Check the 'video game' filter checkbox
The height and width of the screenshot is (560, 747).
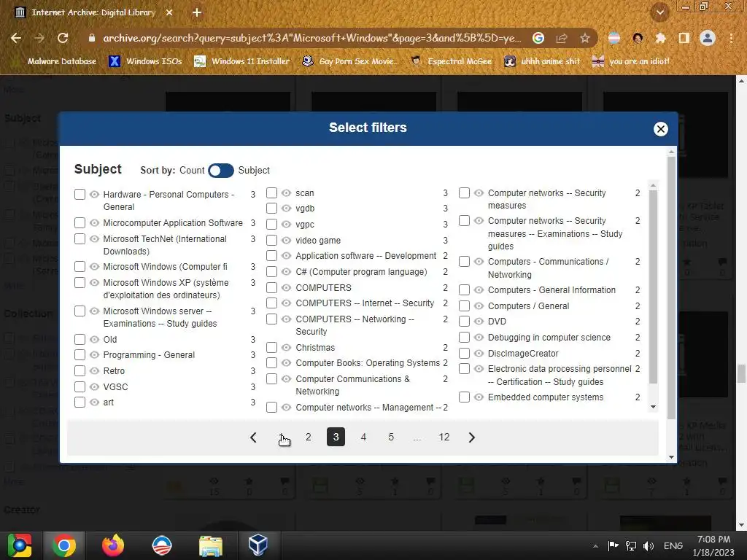click(272, 240)
